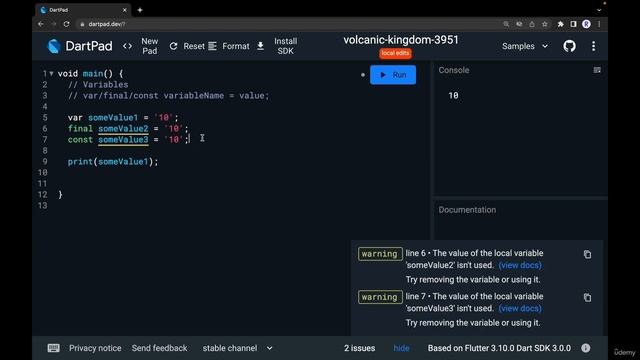640x360 pixels.
Task: Click the first warning badge for line 6
Action: [380, 254]
